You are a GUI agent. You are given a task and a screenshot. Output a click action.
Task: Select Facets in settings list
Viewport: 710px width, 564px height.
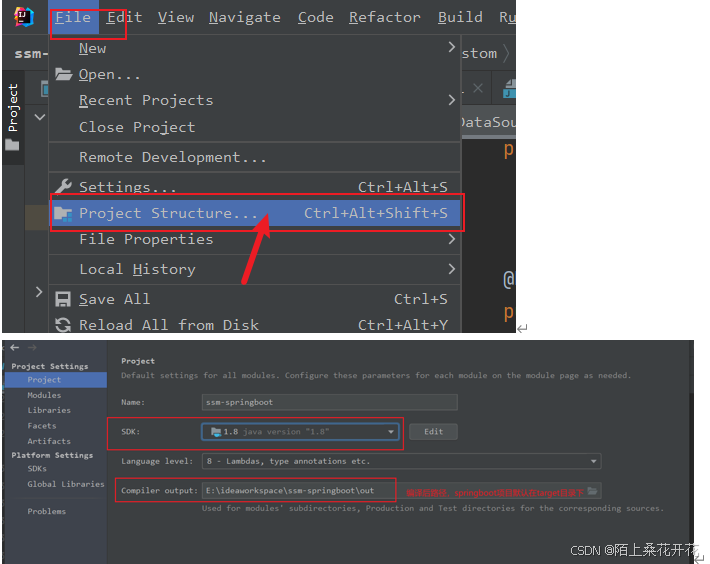pyautogui.click(x=42, y=425)
